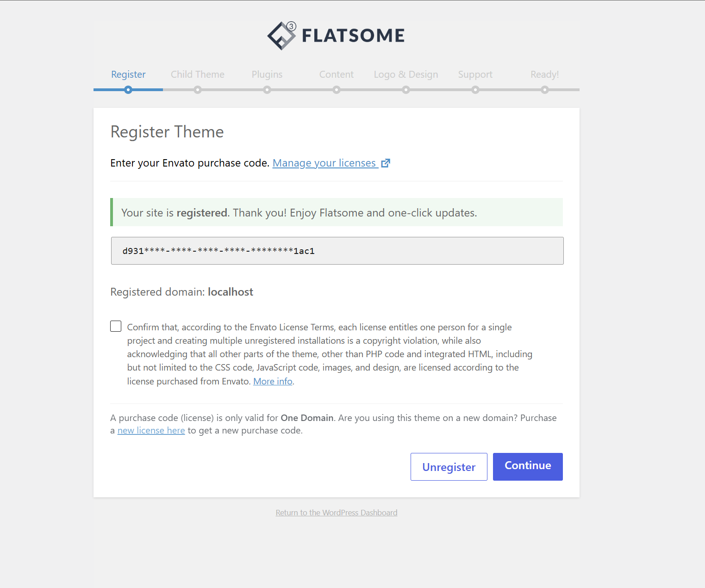The image size is (705, 588).
Task: Go to the Ready! step
Action: [x=545, y=74]
